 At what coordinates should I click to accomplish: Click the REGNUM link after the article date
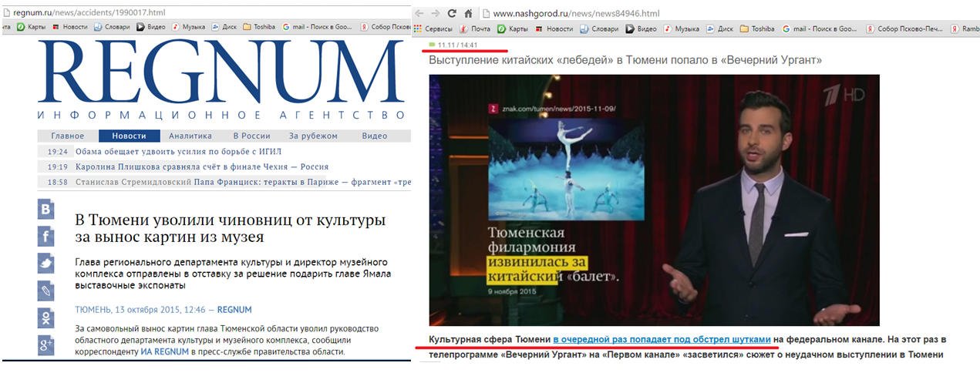coord(234,310)
